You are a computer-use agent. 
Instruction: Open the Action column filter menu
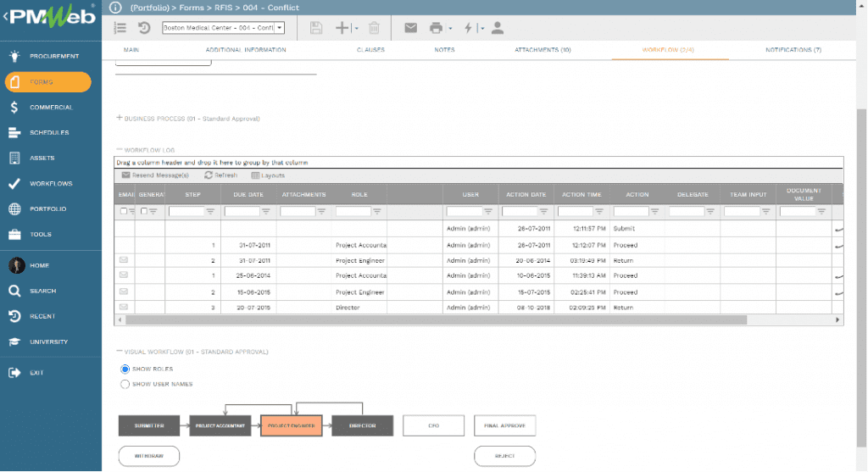click(655, 211)
